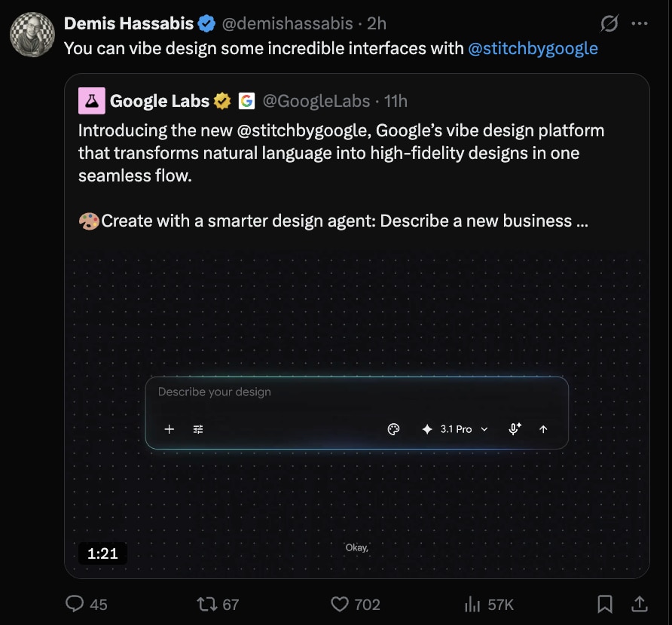Click inside the Describe your design field
The width and height of the screenshot is (672, 625).
[264, 392]
